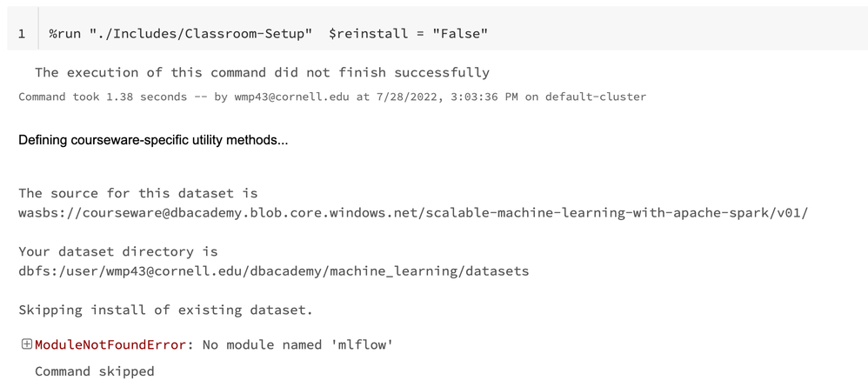Click 'Your dataset directory is' line

pyautogui.click(x=118, y=251)
